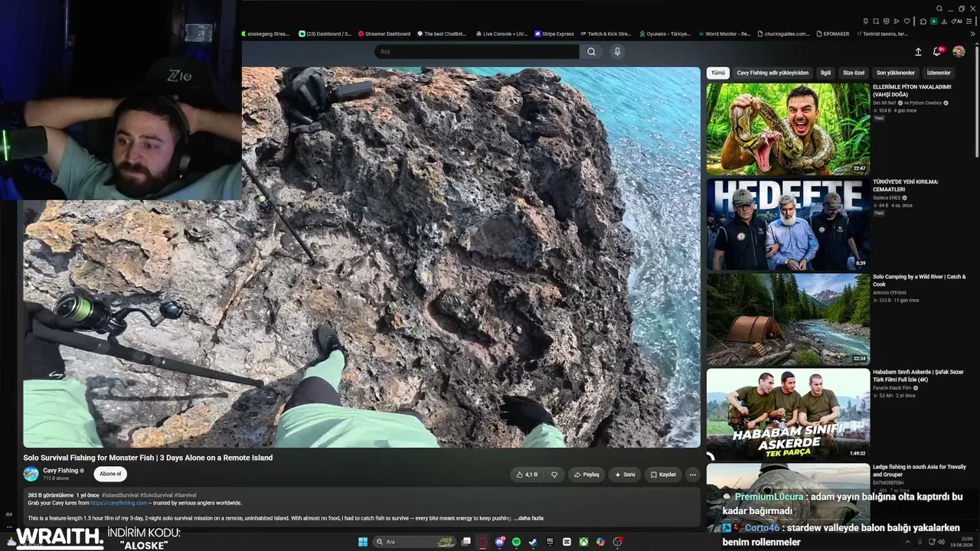The image size is (980, 551).
Task: Open Discord from the taskbar
Action: (500, 542)
